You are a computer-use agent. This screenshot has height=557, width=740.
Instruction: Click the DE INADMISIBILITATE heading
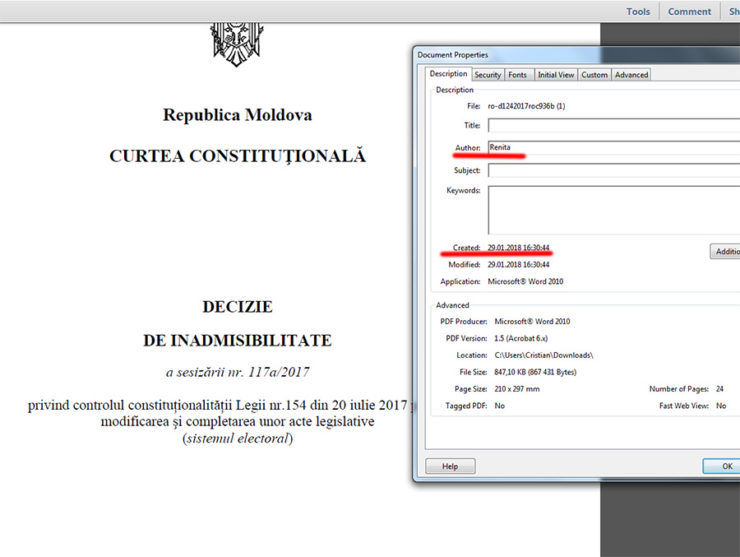tap(237, 340)
